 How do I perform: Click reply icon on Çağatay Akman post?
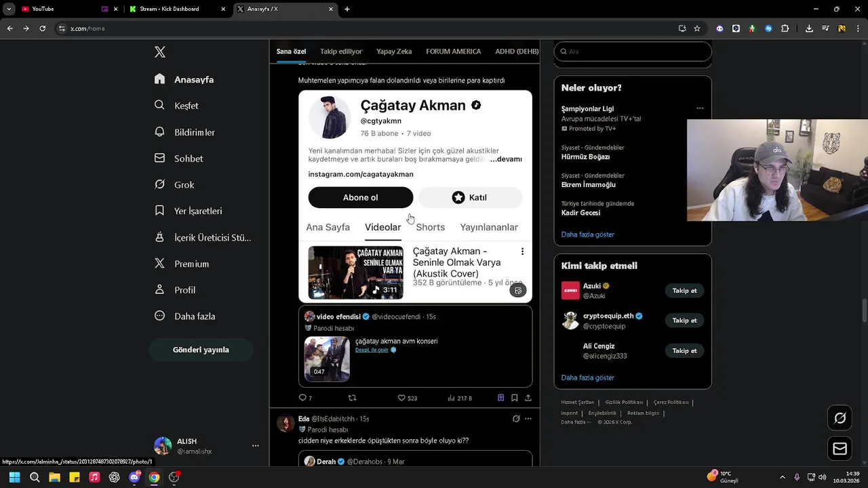coord(302,398)
